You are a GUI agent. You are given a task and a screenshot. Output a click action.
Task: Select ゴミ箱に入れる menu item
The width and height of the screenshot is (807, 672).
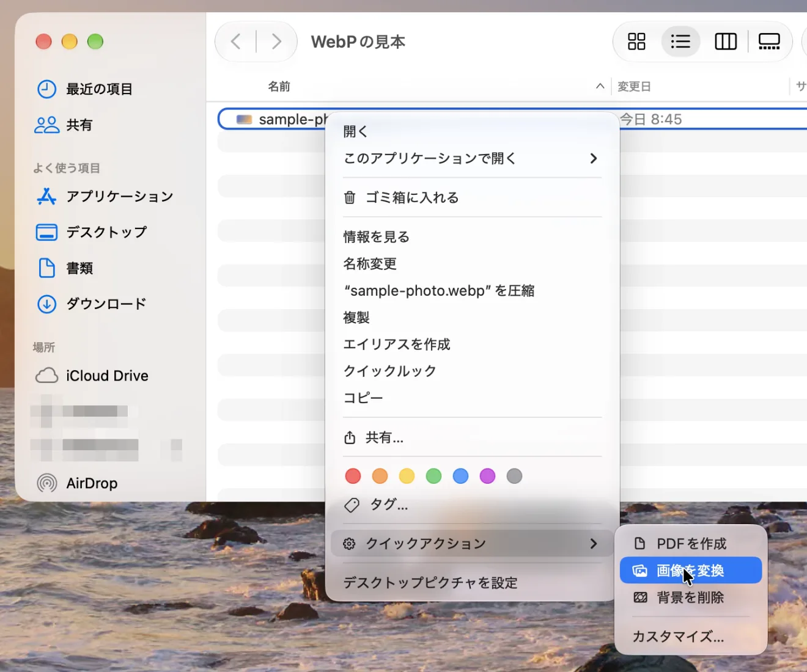pos(472,197)
